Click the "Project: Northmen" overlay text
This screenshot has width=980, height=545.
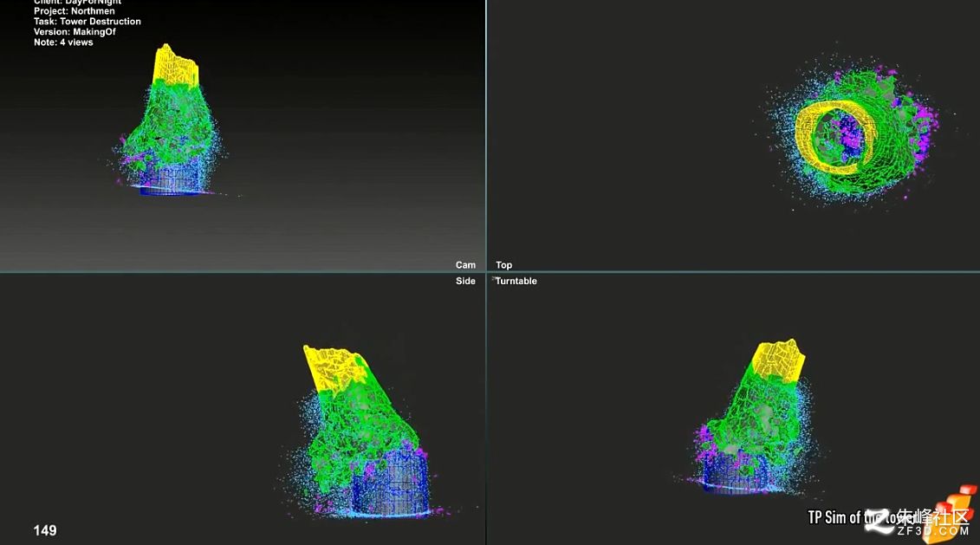[x=75, y=11]
